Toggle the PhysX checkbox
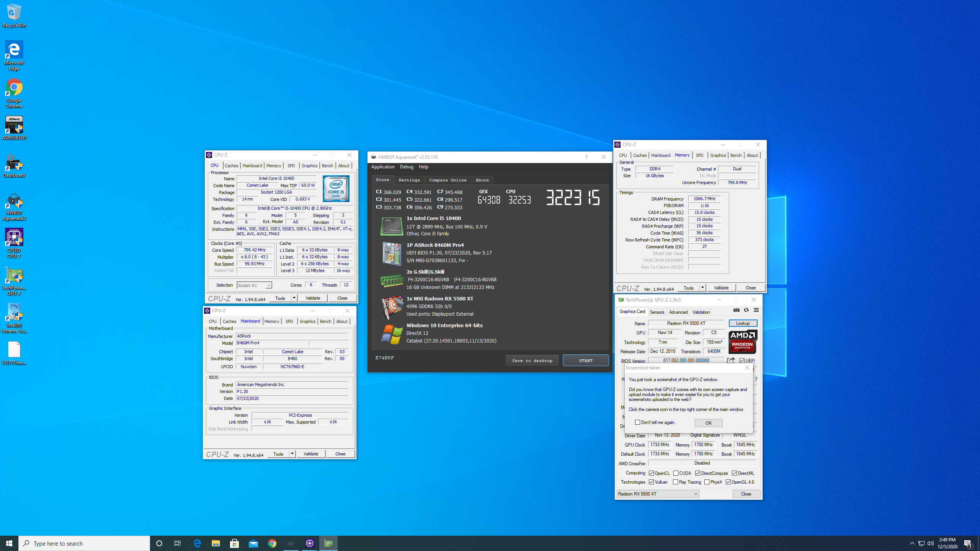 pos(707,482)
